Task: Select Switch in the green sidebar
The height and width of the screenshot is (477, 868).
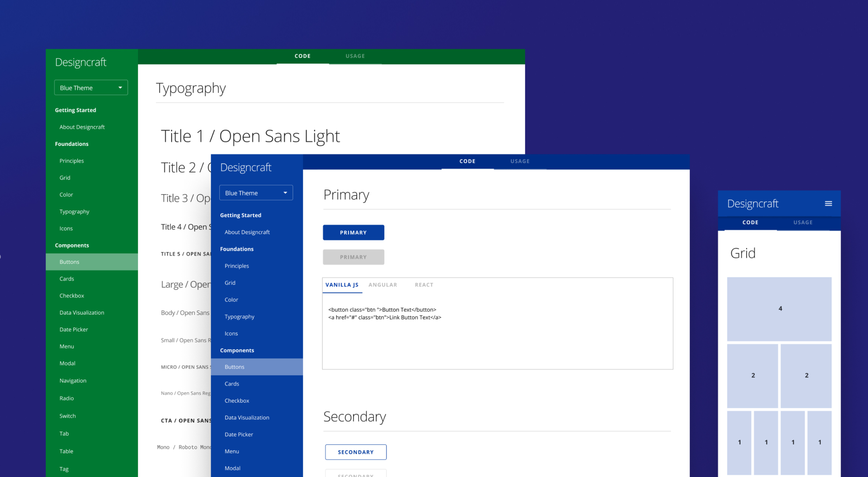Action: click(67, 416)
